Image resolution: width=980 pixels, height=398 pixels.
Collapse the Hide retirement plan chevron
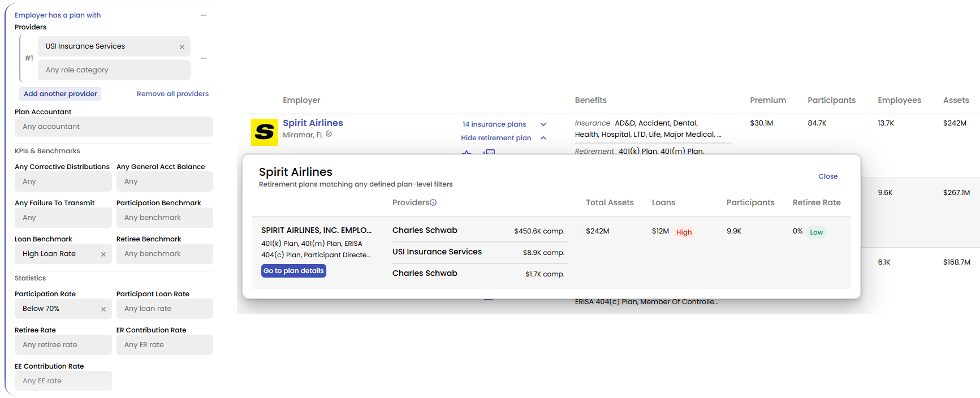pos(543,138)
